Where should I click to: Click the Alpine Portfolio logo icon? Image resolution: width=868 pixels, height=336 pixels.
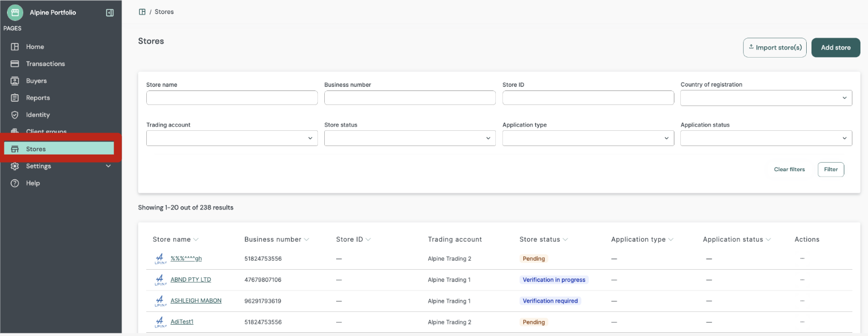point(15,12)
